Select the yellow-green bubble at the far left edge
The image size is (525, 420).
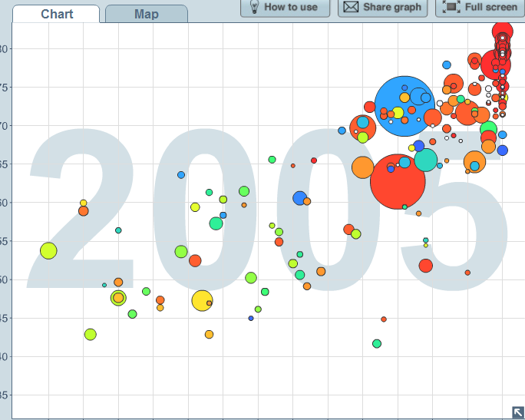click(x=48, y=250)
